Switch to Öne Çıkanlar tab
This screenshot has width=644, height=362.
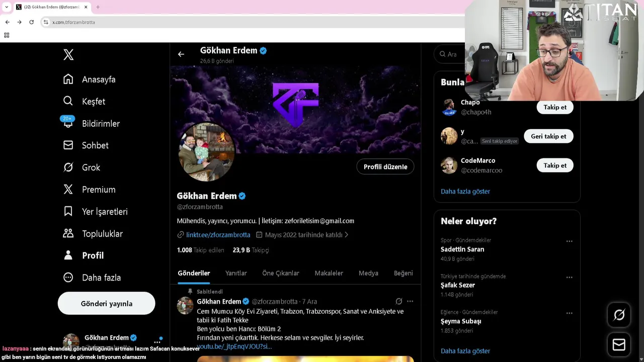[x=281, y=273]
